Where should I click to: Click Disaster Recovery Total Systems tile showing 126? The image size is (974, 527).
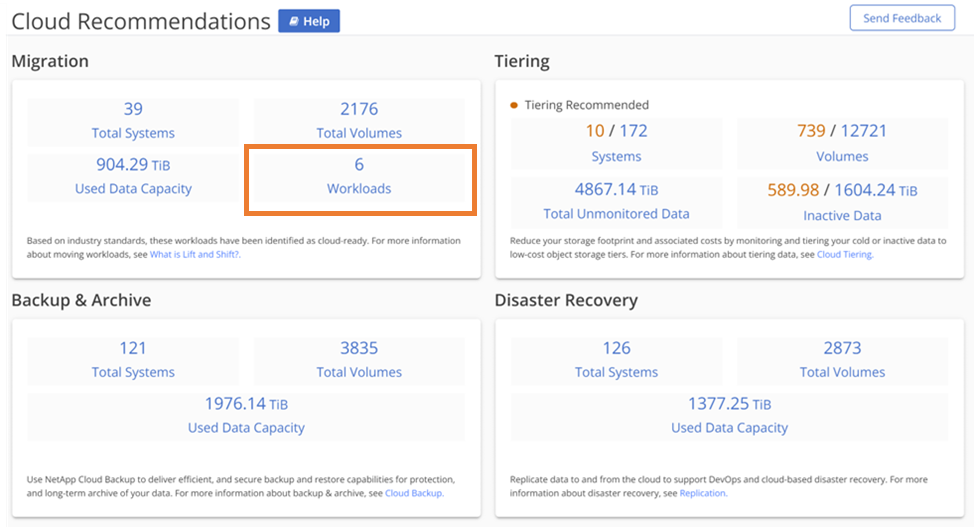point(617,359)
